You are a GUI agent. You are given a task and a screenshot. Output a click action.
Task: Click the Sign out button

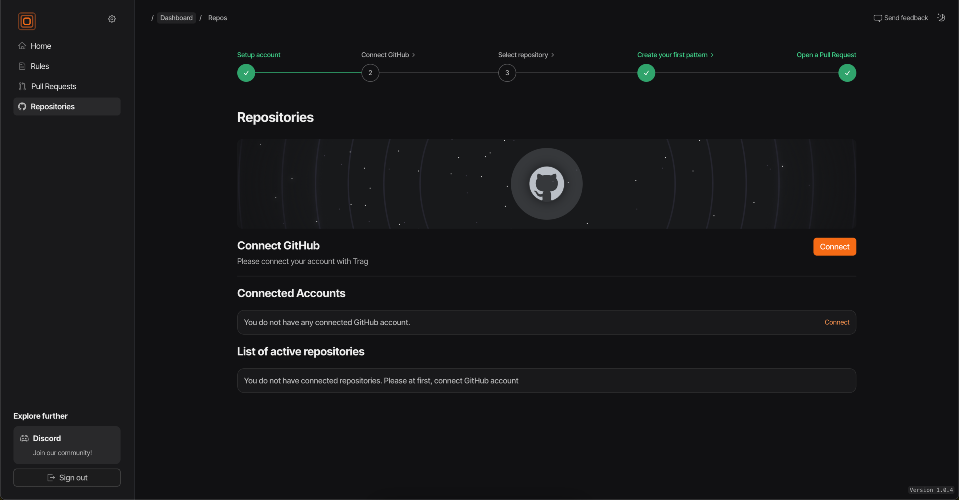tap(67, 477)
